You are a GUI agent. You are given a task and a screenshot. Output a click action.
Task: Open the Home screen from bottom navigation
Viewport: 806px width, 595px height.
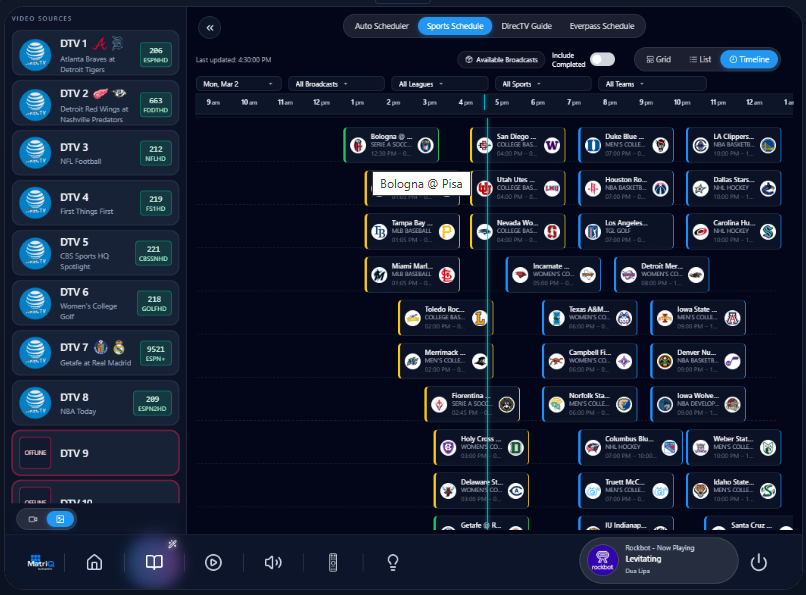click(93, 562)
